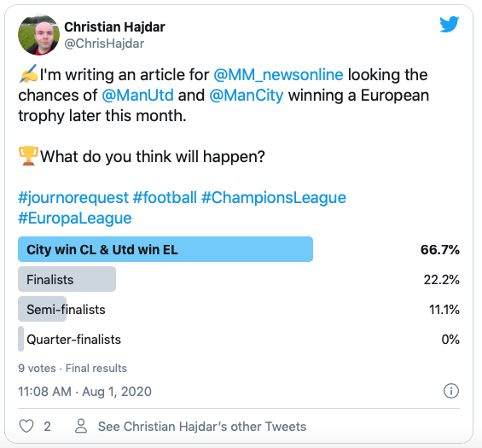
Task: Click See Christian Hajdar's other Tweets
Action: click(x=202, y=427)
